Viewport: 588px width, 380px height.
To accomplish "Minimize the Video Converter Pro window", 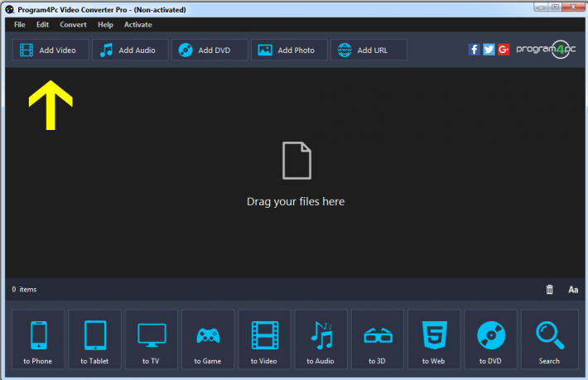I will click(541, 7).
